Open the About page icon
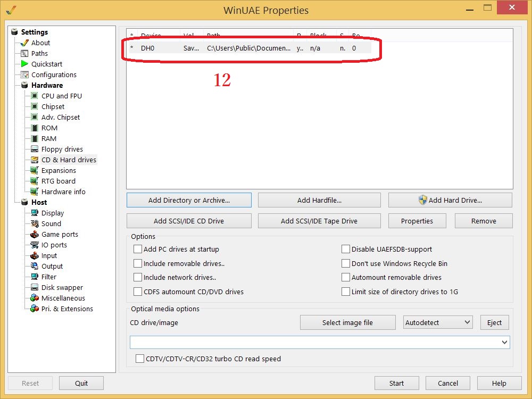 tap(24, 43)
